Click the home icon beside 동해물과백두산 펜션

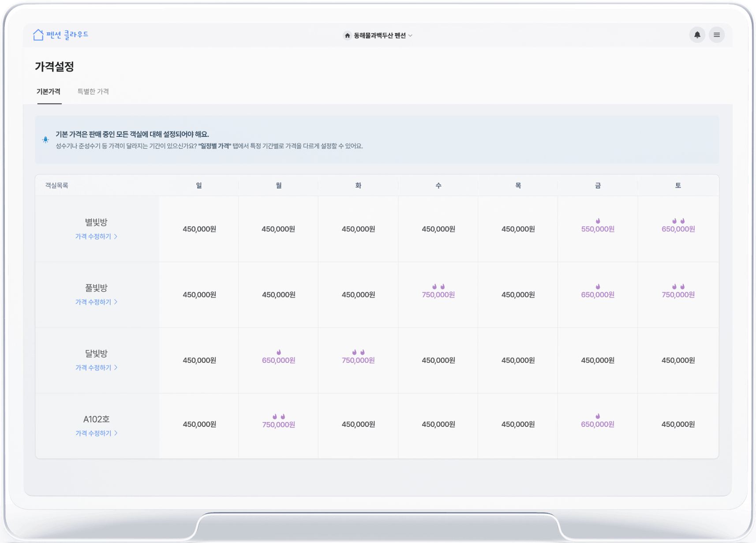tap(347, 35)
